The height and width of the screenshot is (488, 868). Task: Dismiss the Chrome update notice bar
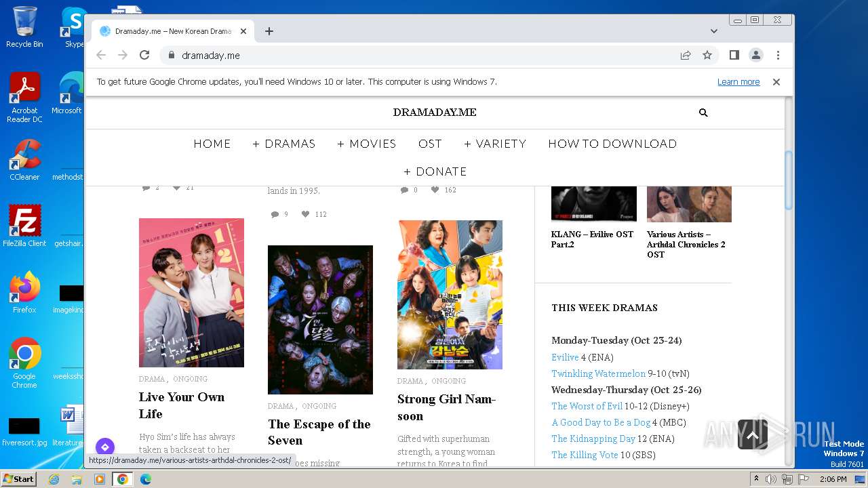[x=776, y=81]
